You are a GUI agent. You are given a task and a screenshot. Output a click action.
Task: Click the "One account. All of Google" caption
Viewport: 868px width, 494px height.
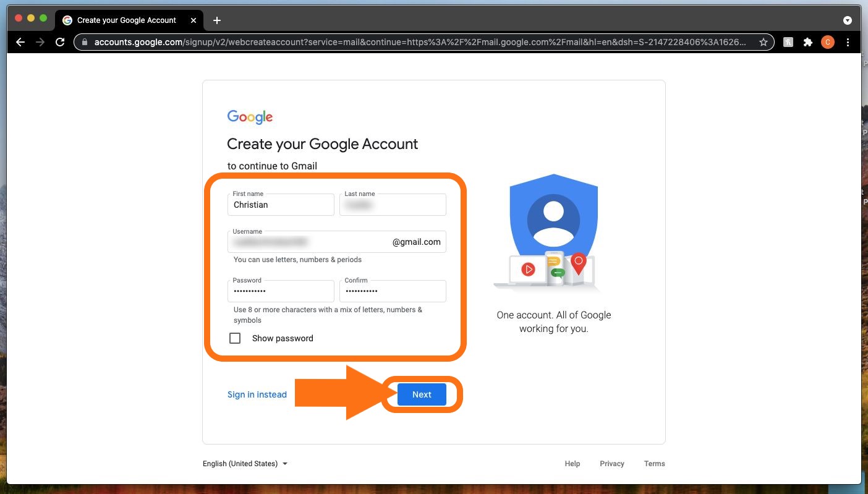554,322
